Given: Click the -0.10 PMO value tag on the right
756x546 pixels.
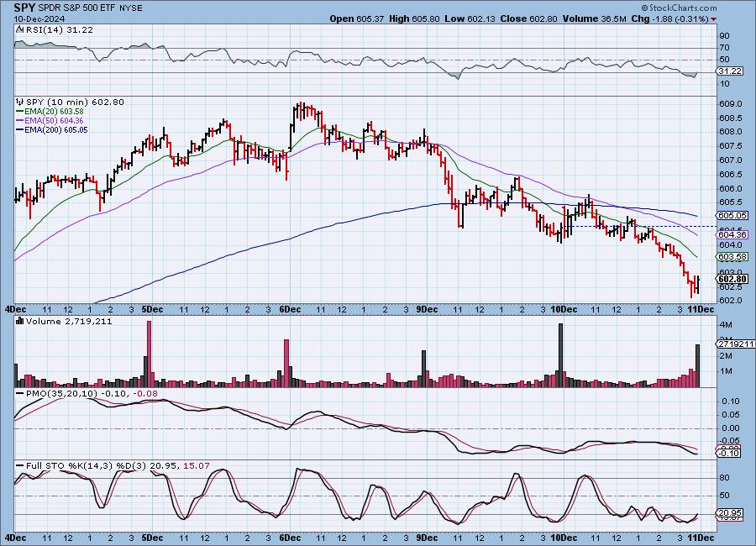Looking at the screenshot, I should [x=728, y=454].
